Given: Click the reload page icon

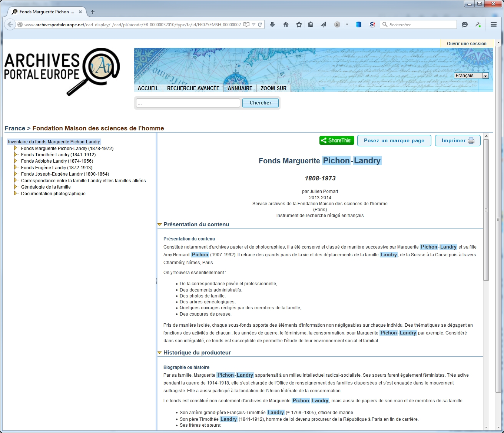Looking at the screenshot, I should pyautogui.click(x=260, y=24).
